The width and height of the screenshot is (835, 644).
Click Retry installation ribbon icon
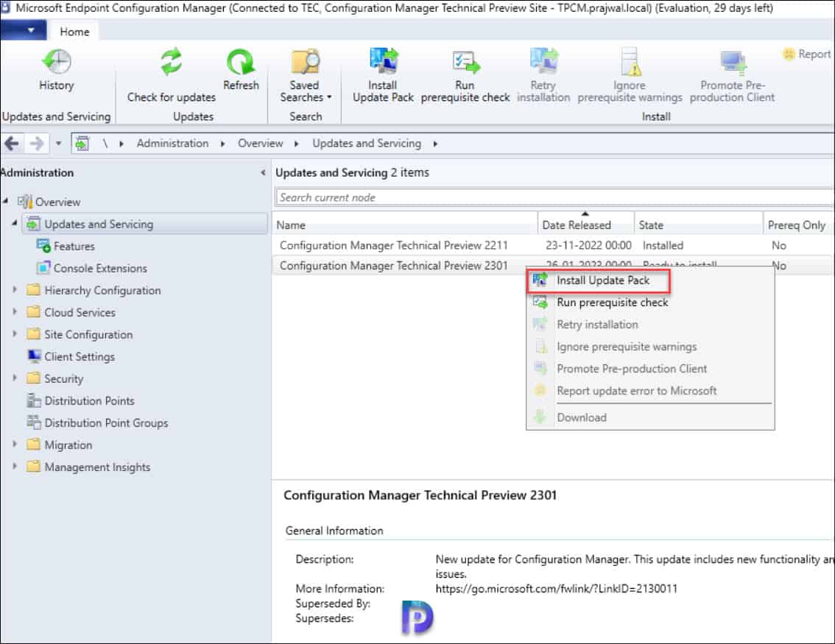(x=543, y=60)
